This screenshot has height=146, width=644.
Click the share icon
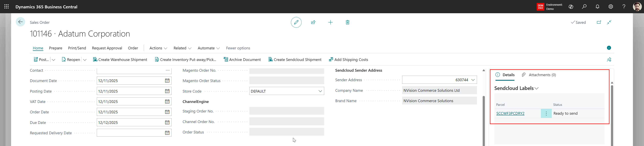click(x=313, y=22)
